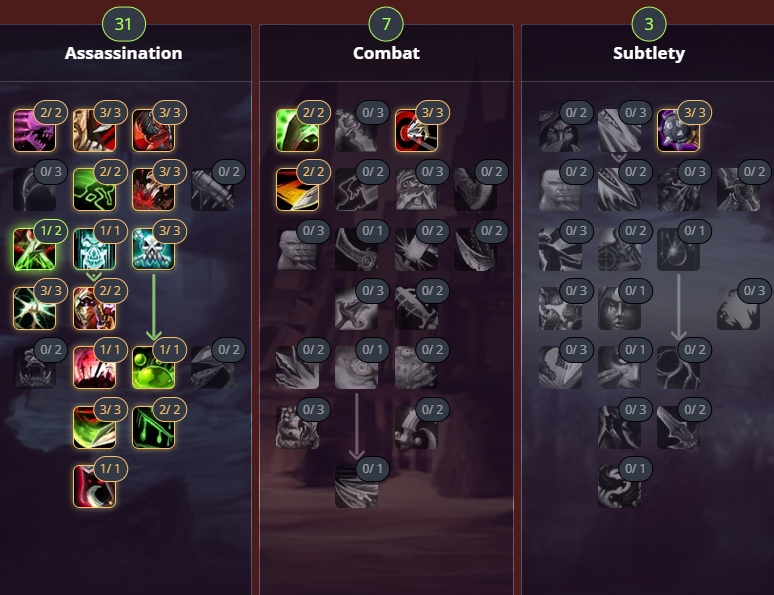
Task: Click Precision bullseye target talent in Combat
Action: pos(416,130)
